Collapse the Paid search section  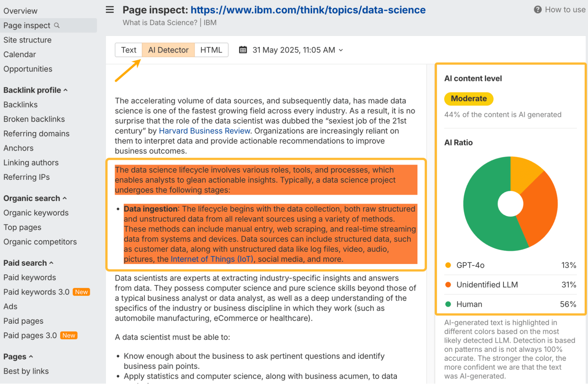tap(51, 263)
